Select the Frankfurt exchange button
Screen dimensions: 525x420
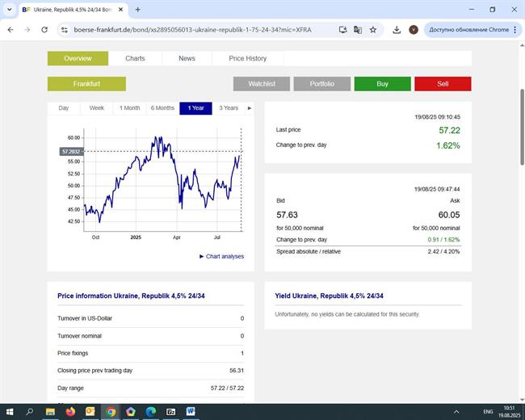[x=86, y=84]
